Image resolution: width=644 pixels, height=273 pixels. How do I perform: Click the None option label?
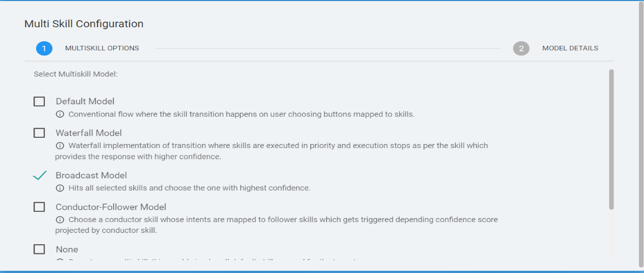pyautogui.click(x=67, y=249)
